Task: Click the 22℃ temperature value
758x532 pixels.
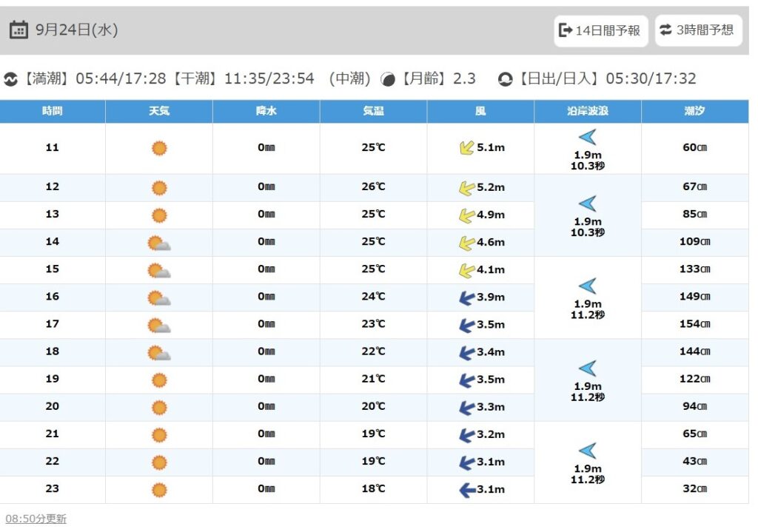Action: [x=373, y=351]
